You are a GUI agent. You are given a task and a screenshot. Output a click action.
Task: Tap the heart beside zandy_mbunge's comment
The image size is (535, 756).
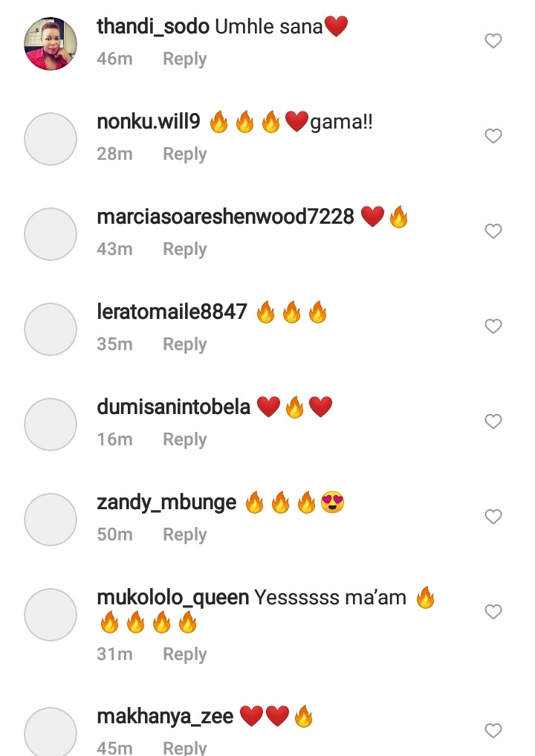493,517
